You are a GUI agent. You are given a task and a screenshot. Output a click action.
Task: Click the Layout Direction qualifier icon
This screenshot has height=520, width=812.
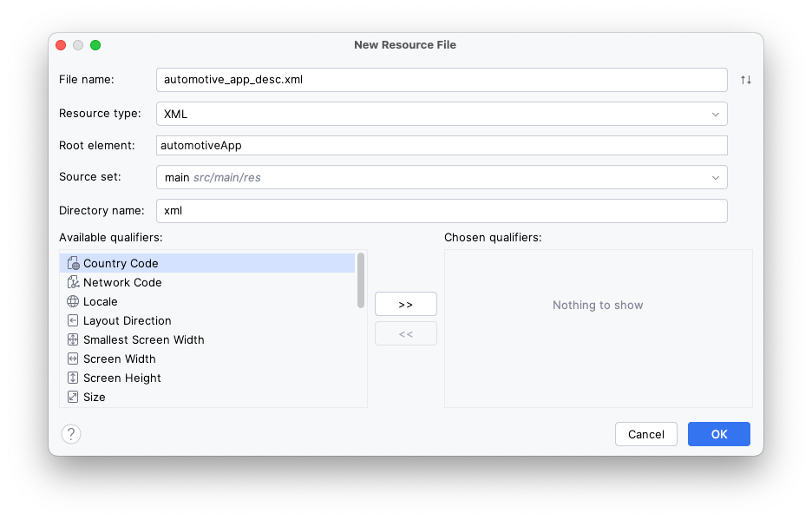point(73,320)
